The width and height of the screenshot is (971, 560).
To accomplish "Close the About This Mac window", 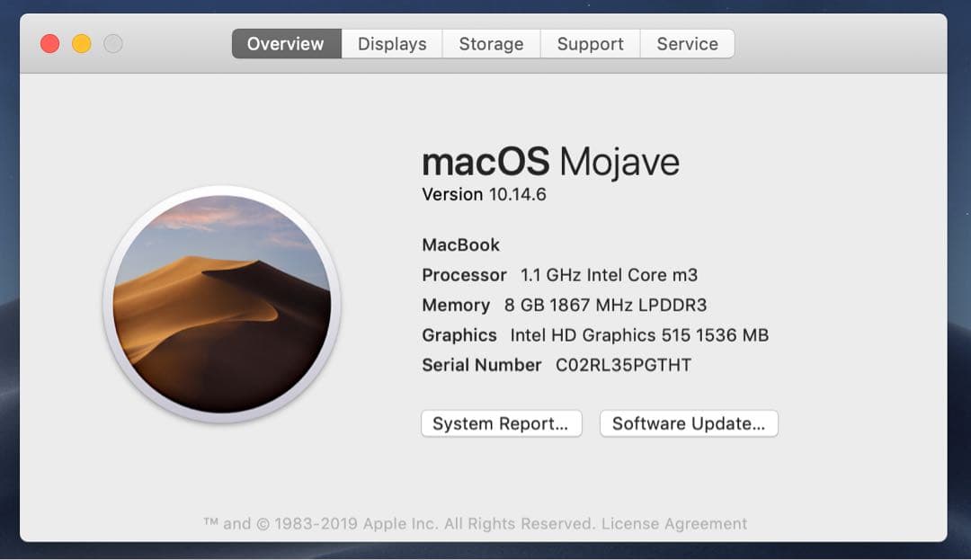I will point(49,42).
